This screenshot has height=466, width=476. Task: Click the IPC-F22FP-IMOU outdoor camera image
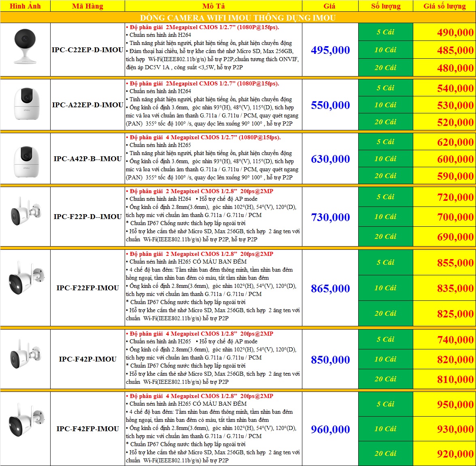click(x=26, y=277)
